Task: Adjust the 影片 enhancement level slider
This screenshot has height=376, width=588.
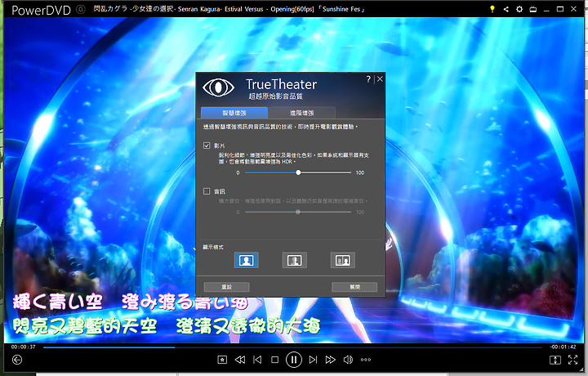Action: 298,172
